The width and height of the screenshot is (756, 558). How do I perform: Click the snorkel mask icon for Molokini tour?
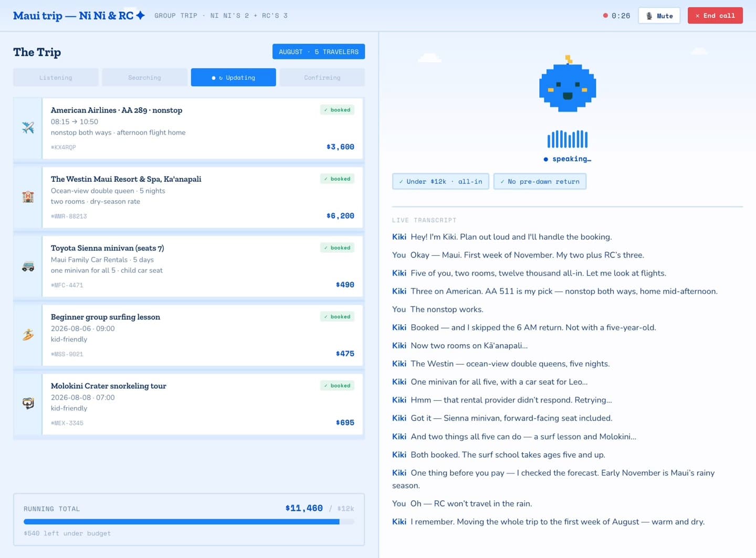pos(28,404)
